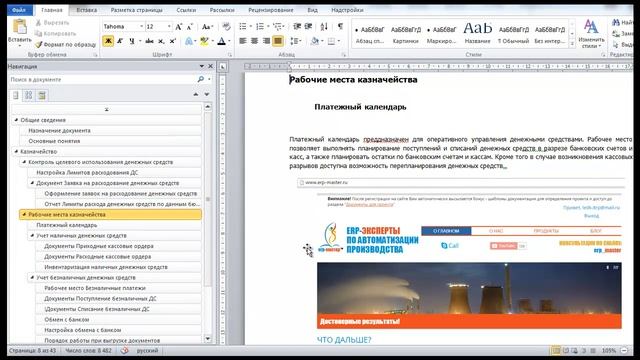Go to next heading with down arrow
640x360 pixels.
(207, 94)
